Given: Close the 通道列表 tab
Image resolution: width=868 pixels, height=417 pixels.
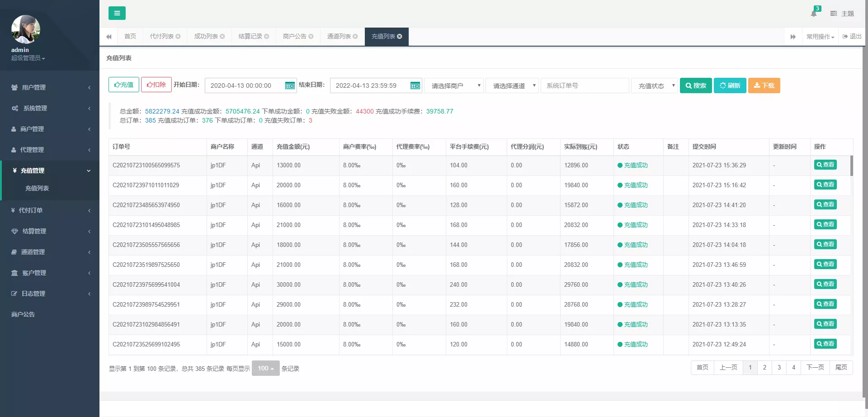Looking at the screenshot, I should click(355, 37).
